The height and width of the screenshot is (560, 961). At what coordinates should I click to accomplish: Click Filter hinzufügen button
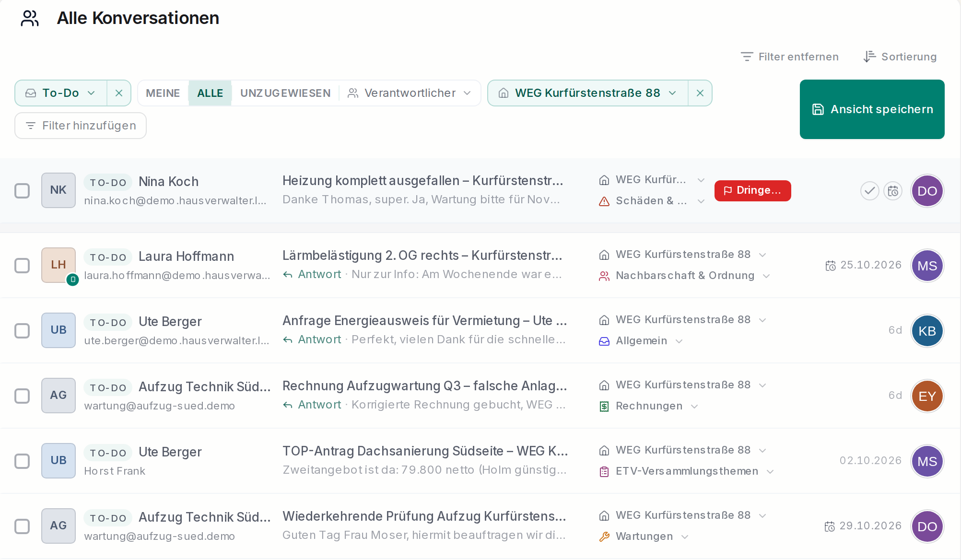click(x=81, y=126)
